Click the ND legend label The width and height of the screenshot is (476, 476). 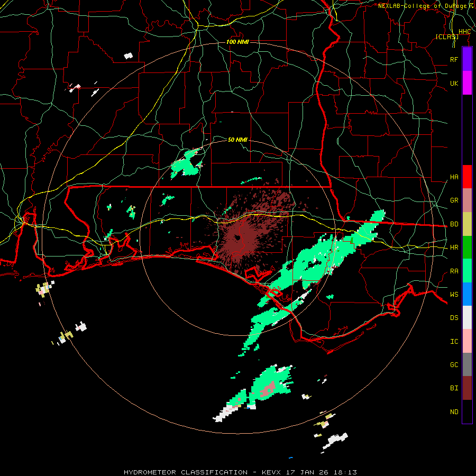(x=454, y=412)
